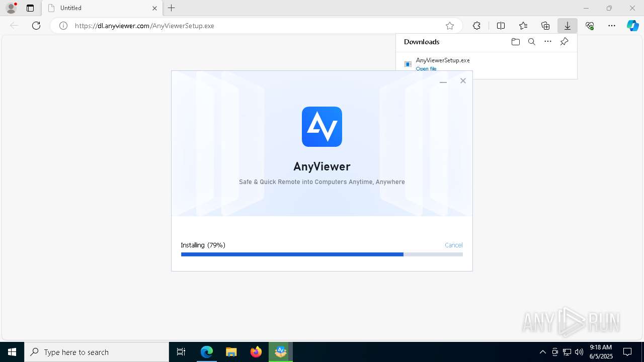Open the browser profile icon

pos(11,8)
